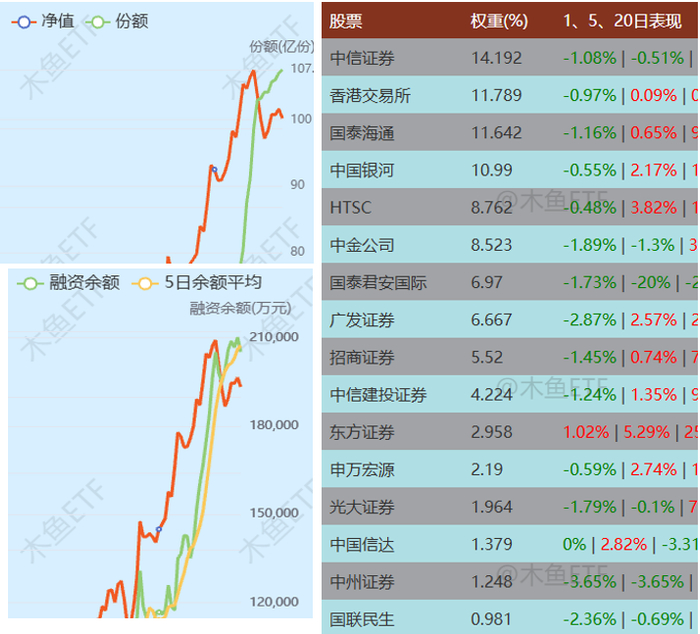Toggle the 5日余额平均 legend series
The height and width of the screenshot is (634, 700).
(197, 282)
